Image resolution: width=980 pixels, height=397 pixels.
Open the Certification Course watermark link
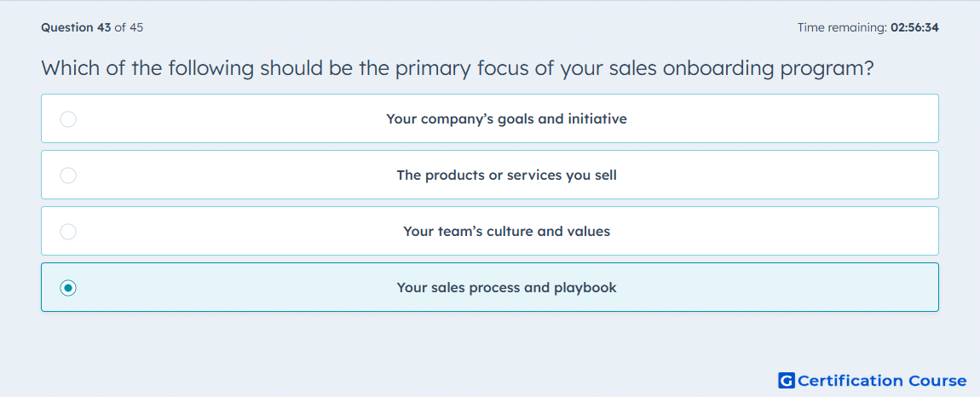(873, 380)
